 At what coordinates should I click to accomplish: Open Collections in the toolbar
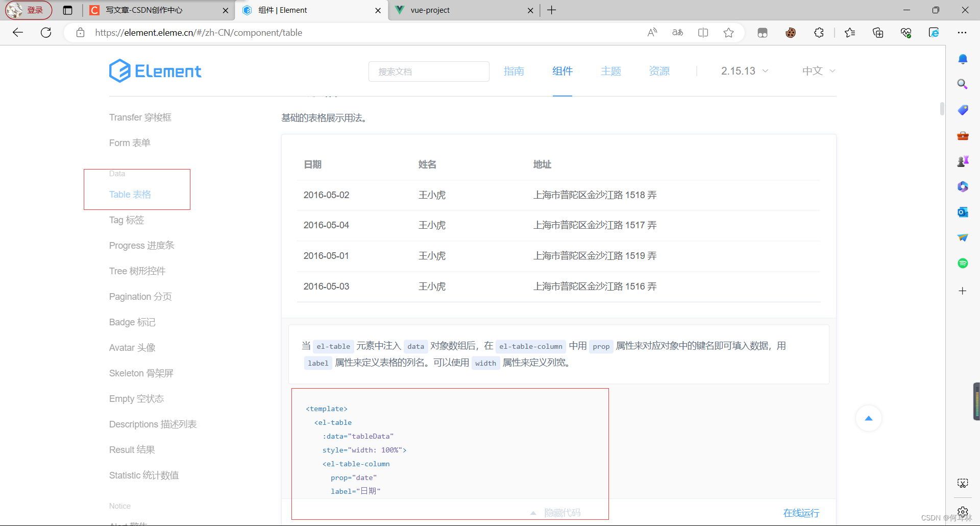[x=878, y=32]
